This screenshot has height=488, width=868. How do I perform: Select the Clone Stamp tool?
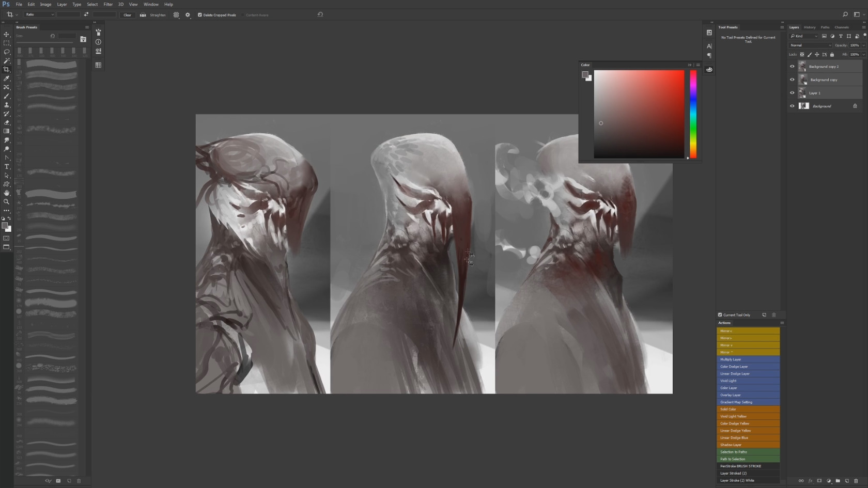[x=7, y=105]
